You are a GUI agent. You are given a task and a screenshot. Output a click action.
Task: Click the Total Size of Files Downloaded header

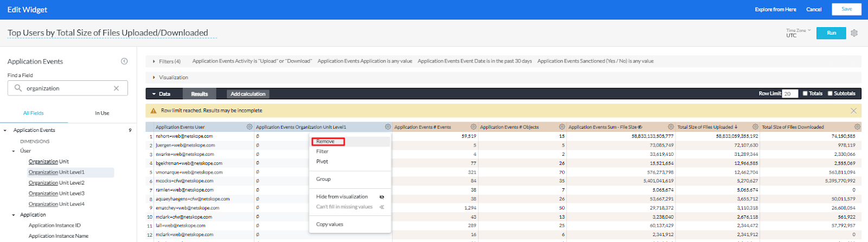pos(793,127)
